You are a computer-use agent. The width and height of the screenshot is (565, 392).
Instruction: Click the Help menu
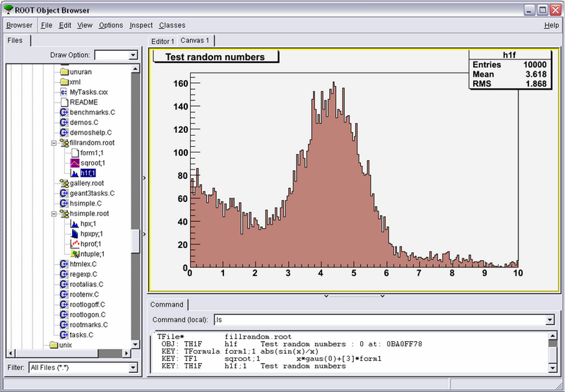coord(551,25)
